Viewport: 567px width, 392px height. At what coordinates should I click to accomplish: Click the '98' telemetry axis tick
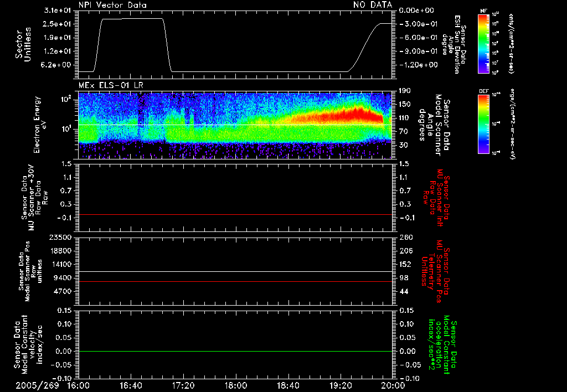[x=404, y=278]
